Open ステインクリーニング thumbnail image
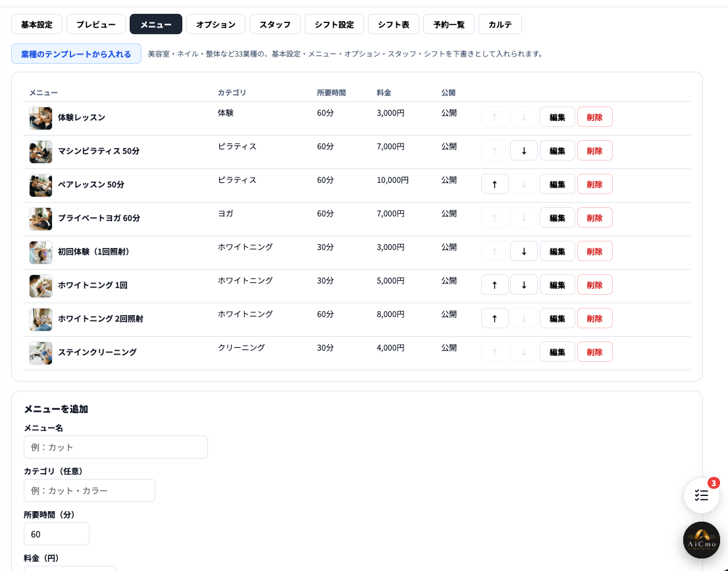Screen dimensions: 728x571 (x=41, y=353)
